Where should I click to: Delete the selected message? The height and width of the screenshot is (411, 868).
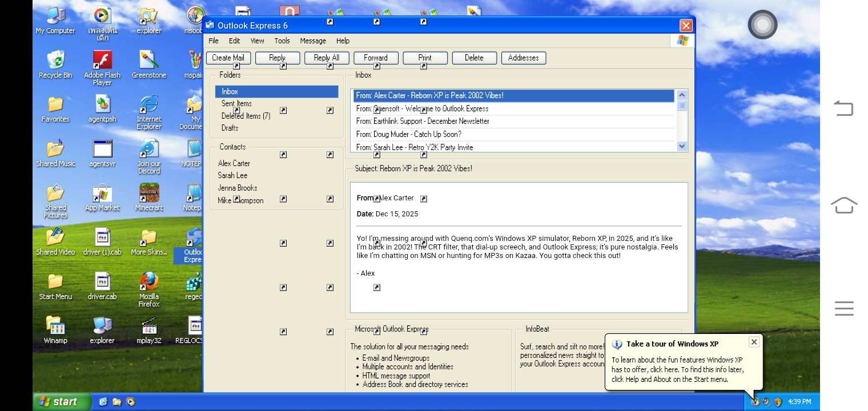pyautogui.click(x=474, y=58)
